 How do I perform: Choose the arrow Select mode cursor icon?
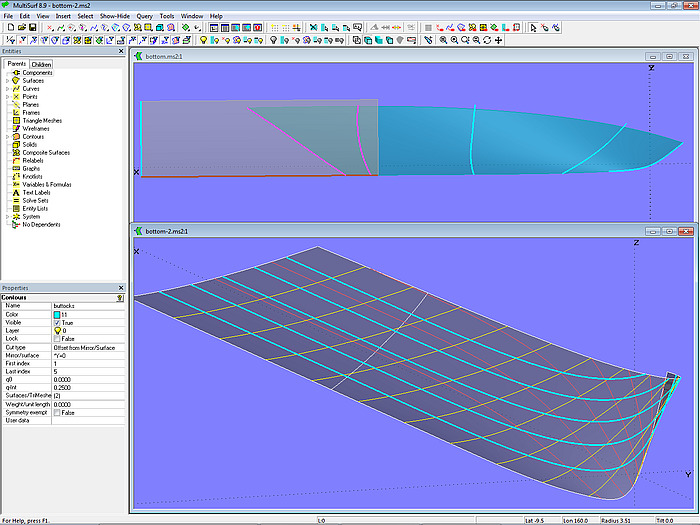click(533, 28)
